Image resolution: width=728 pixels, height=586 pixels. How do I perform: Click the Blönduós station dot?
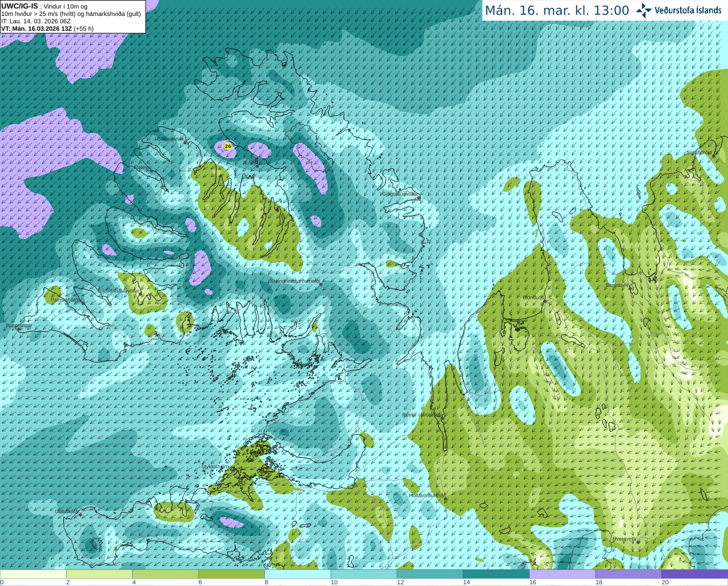(545, 301)
